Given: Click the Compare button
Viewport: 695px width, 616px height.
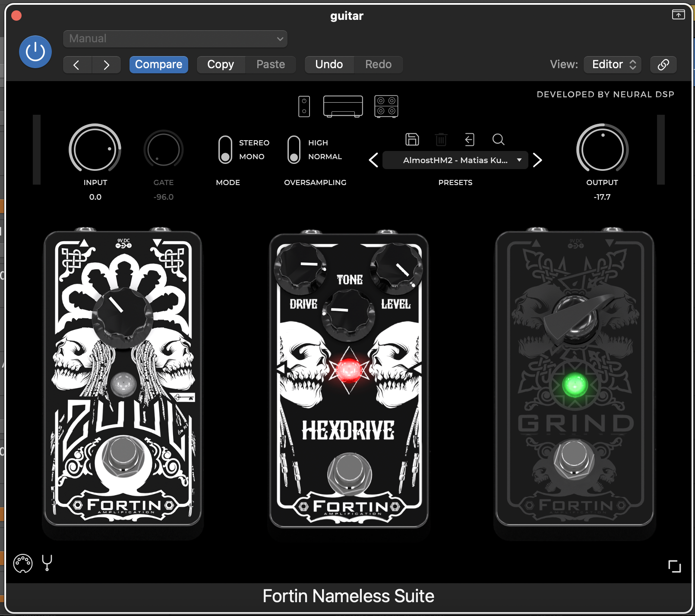Looking at the screenshot, I should 159,65.
